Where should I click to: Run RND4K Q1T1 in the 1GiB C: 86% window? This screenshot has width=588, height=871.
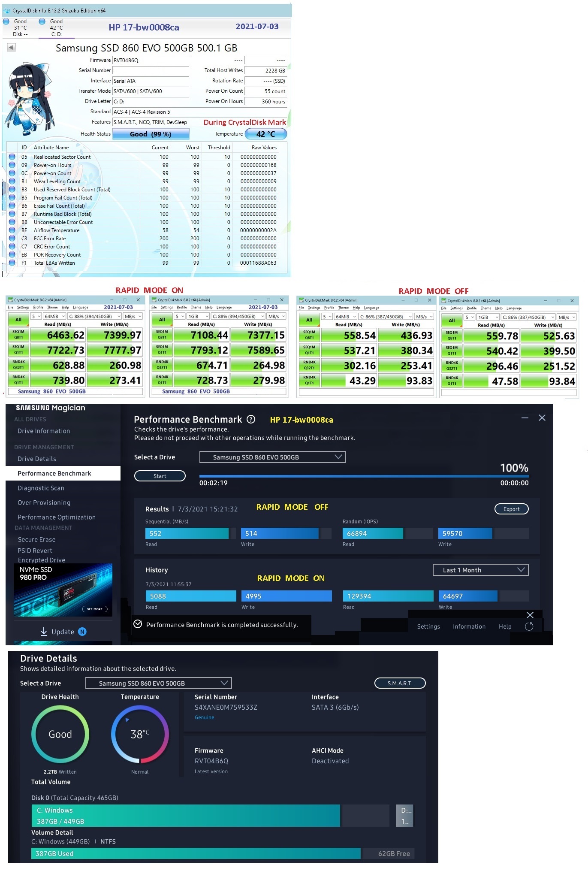452,381
